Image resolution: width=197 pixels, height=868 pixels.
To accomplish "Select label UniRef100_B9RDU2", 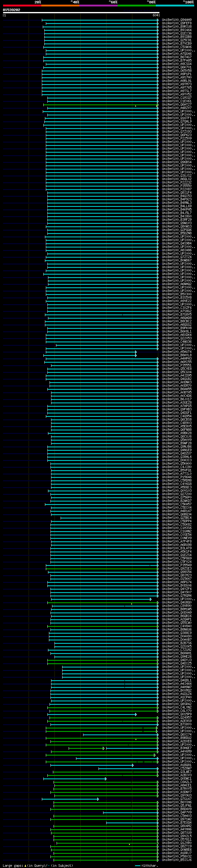I will tap(177, 738).
